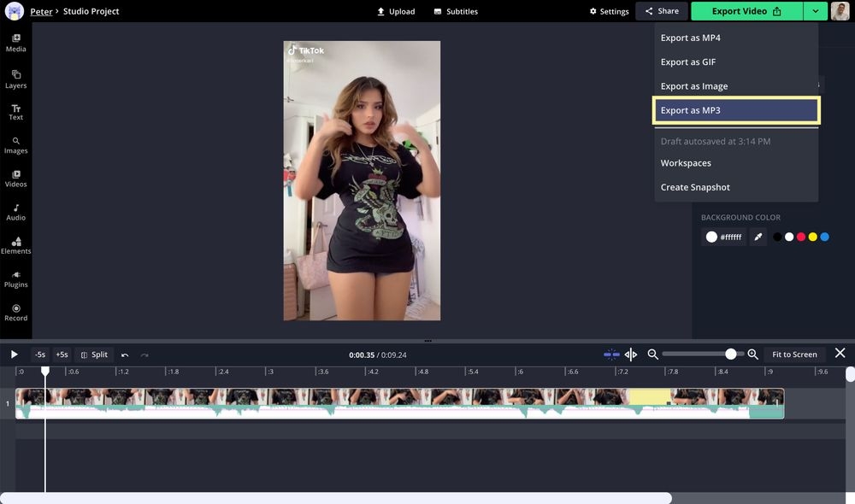The width and height of the screenshot is (855, 504).
Task: Choose Export as MP3
Action: (x=736, y=110)
